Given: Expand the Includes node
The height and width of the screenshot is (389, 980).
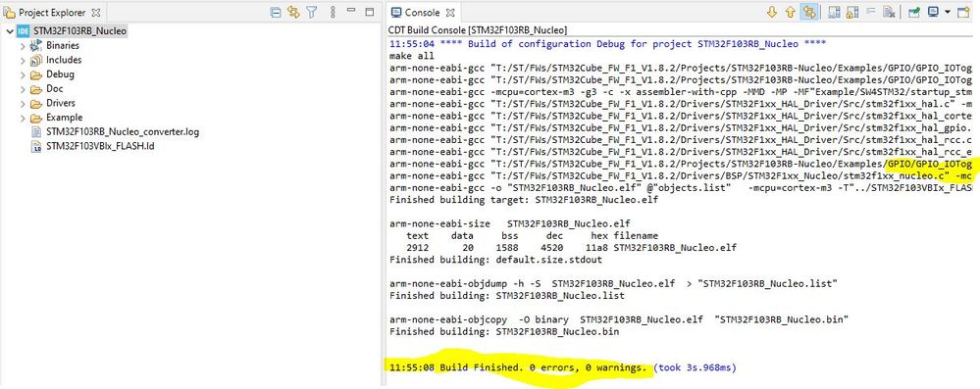Looking at the screenshot, I should coord(23,60).
